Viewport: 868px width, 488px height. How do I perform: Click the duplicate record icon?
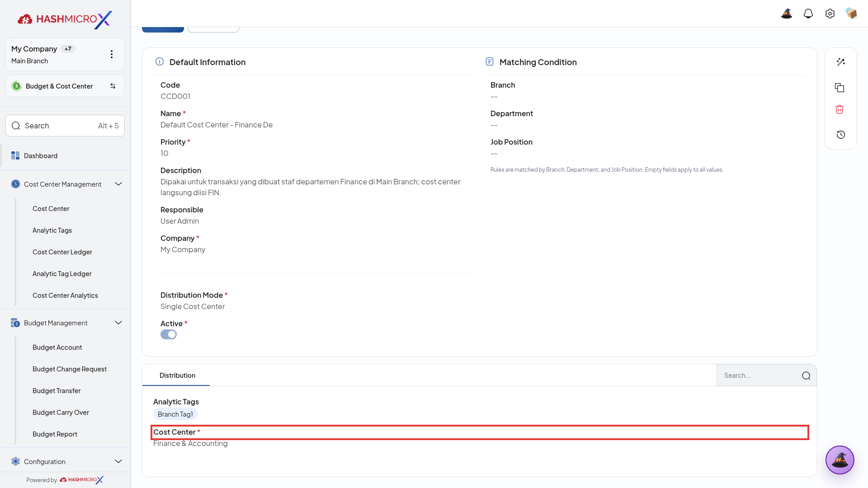click(840, 88)
